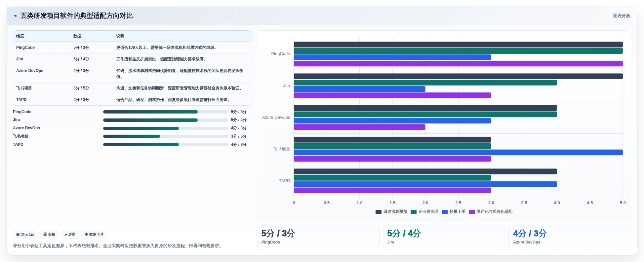This screenshot has width=644, height=262.
Task: Click the title 五类研发项目软件的典型适配方向对比
Action: click(76, 16)
